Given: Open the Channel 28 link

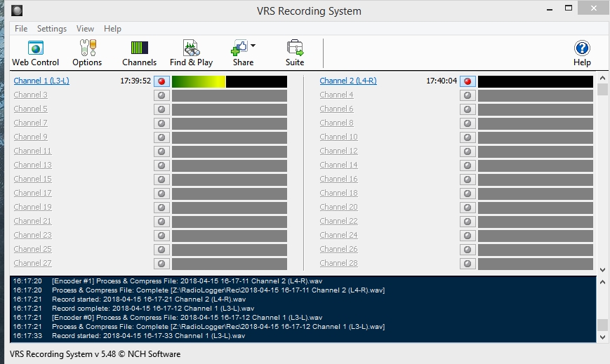Looking at the screenshot, I should click(x=338, y=263).
